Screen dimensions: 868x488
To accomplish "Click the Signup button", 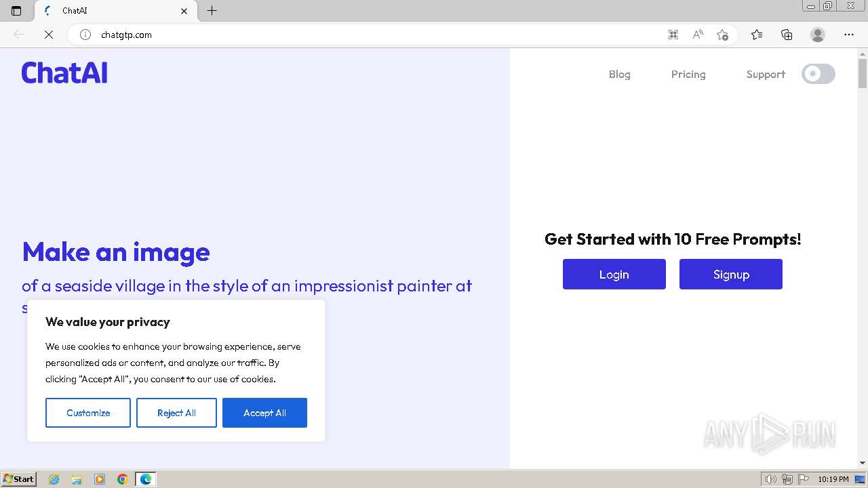I will point(731,274).
